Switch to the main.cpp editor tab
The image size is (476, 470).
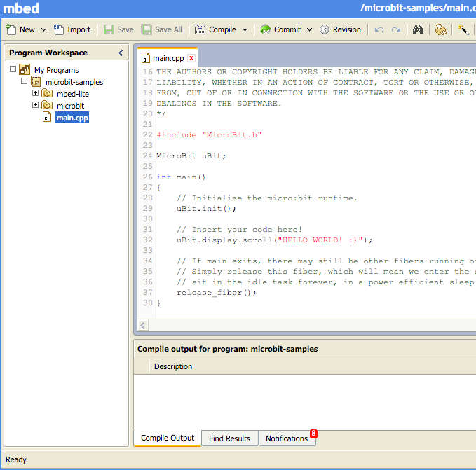168,58
